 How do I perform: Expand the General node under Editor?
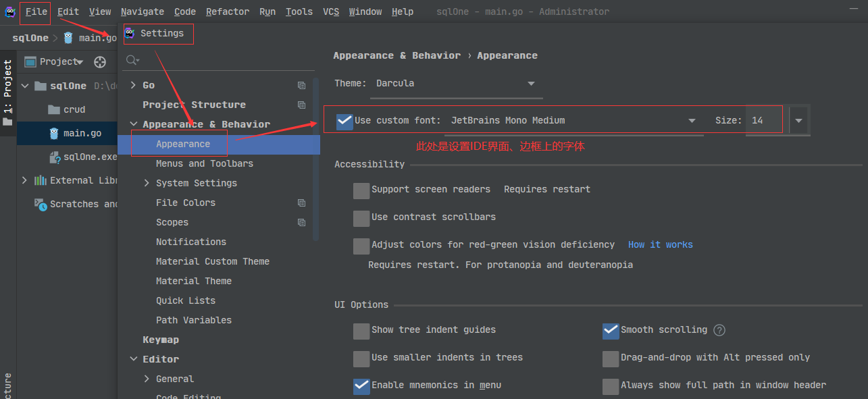pyautogui.click(x=147, y=379)
